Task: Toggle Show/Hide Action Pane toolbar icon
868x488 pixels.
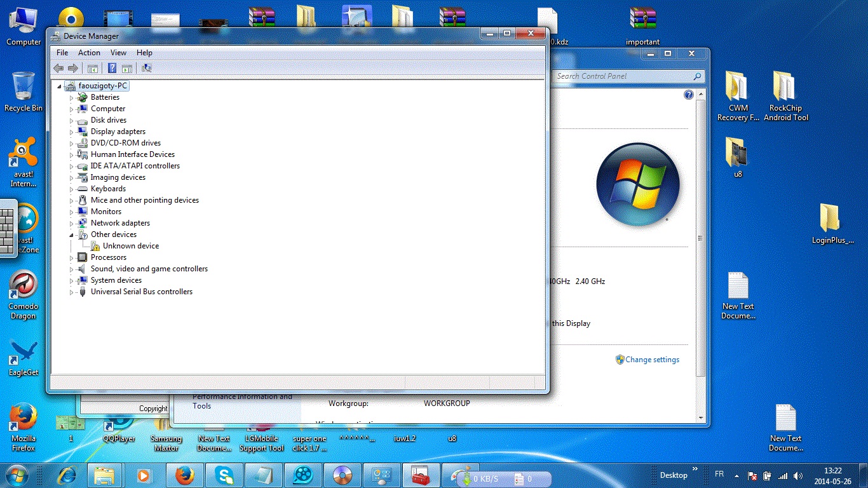Action: click(x=127, y=68)
